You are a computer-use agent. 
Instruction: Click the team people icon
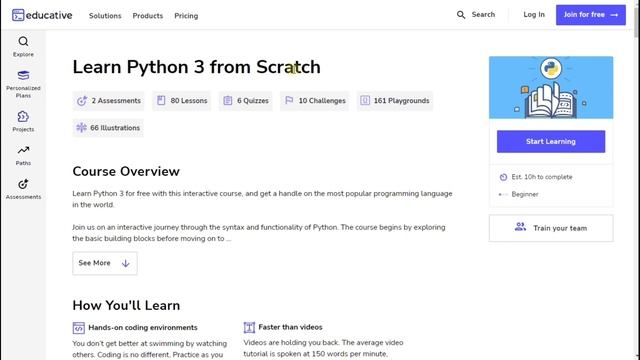[x=520, y=227]
